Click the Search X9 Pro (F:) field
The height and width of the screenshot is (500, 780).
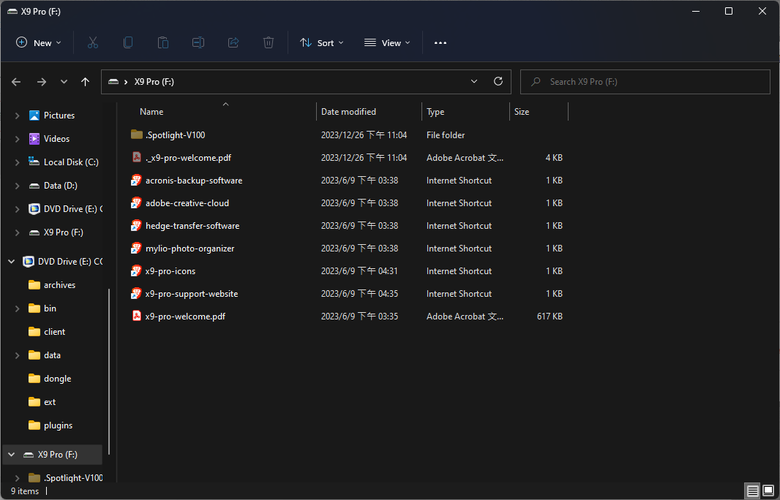pyautogui.click(x=645, y=82)
